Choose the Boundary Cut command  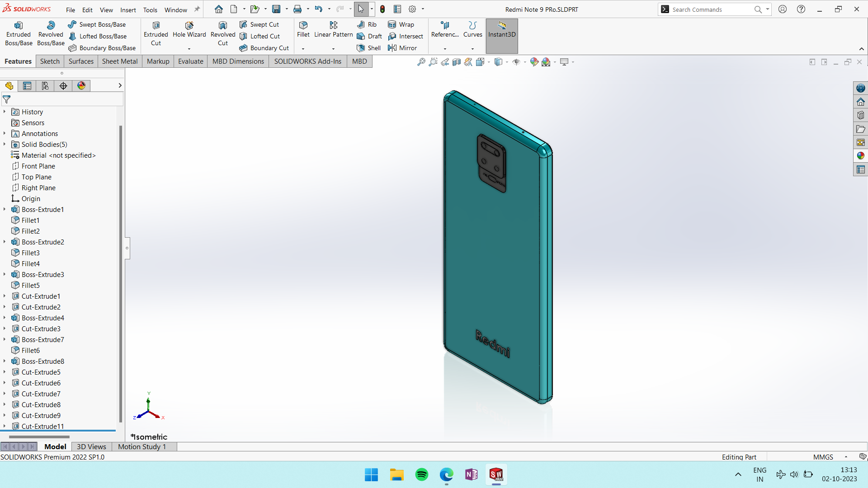pyautogui.click(x=264, y=48)
